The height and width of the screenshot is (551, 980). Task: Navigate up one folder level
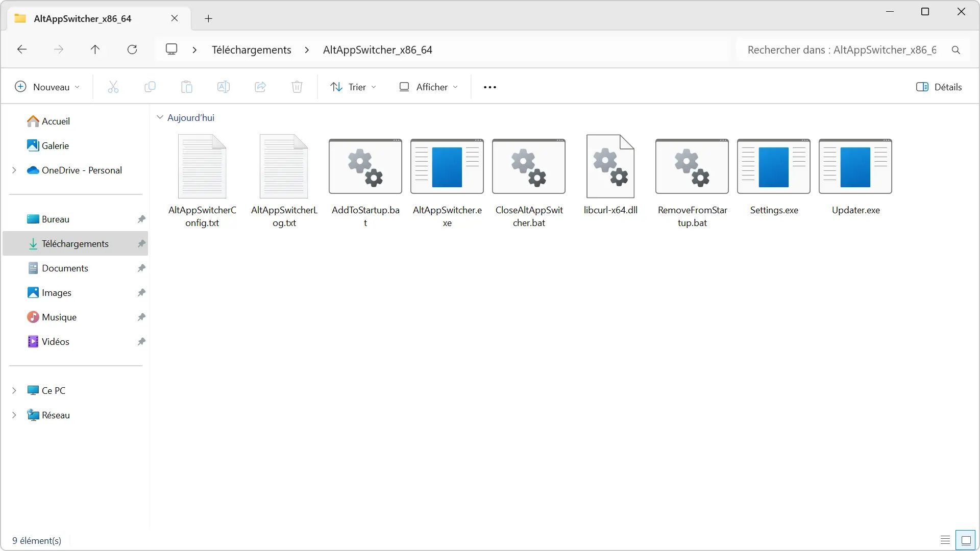coord(95,49)
